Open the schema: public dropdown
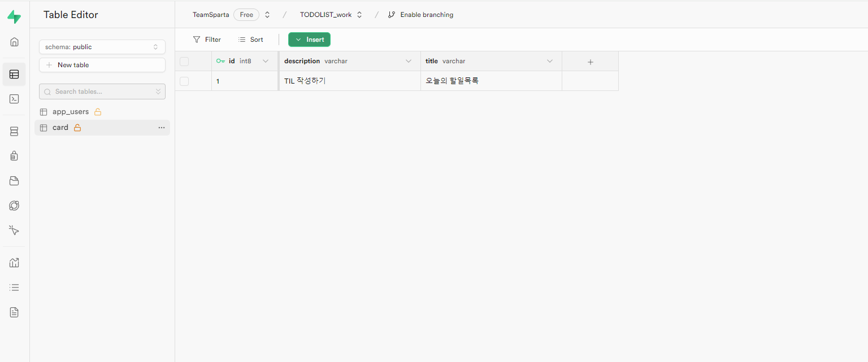 pyautogui.click(x=102, y=47)
